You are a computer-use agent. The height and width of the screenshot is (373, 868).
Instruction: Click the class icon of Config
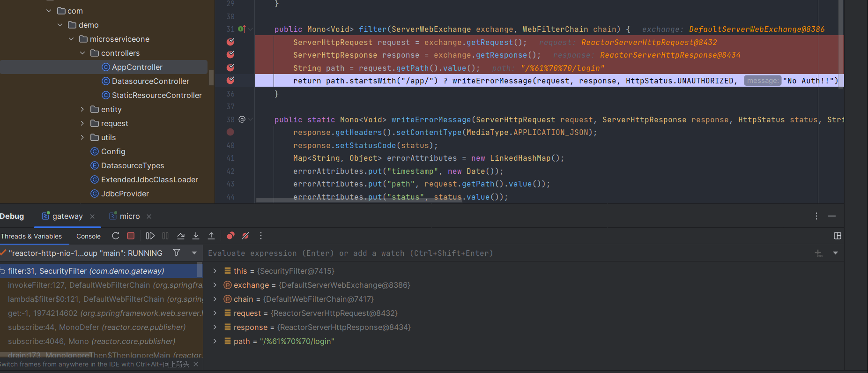[x=95, y=151]
